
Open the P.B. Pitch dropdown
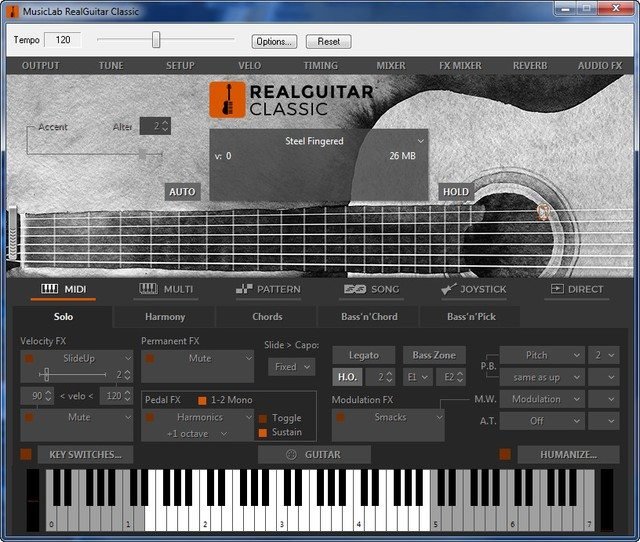click(x=542, y=355)
